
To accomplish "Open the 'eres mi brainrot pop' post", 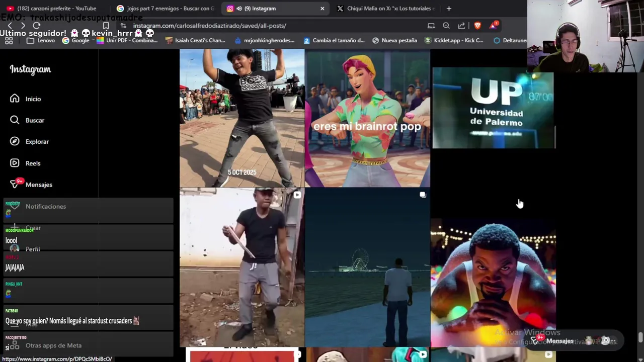I will tap(368, 118).
